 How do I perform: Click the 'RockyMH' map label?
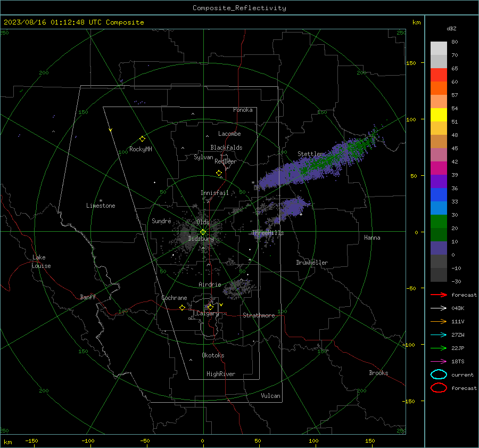pyautogui.click(x=141, y=149)
